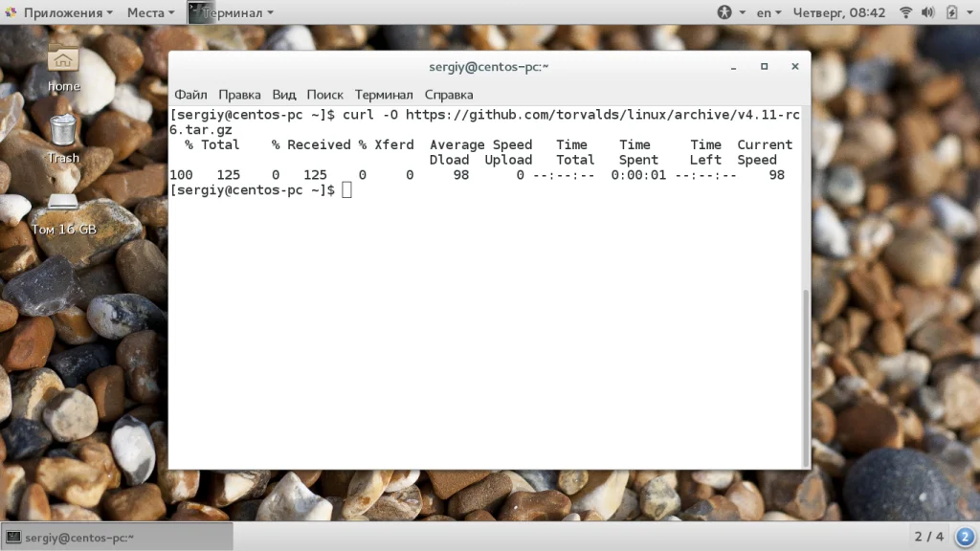Open the Home folder desktop icon
The width and height of the screenshot is (980, 551).
[x=63, y=68]
